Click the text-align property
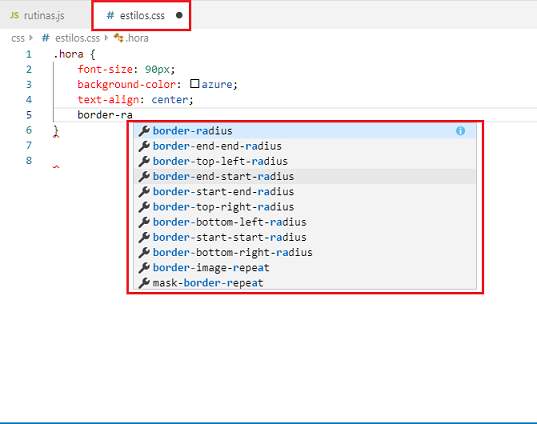537x424 pixels. pyautogui.click(x=108, y=100)
